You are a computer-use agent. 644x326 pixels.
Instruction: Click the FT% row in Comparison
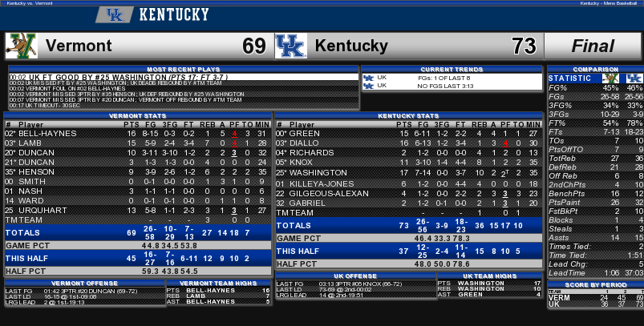(x=595, y=123)
